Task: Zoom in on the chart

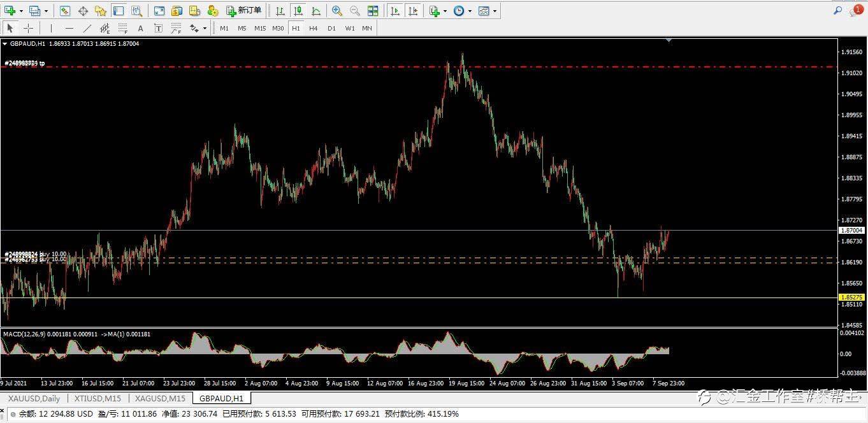Action: click(x=337, y=11)
